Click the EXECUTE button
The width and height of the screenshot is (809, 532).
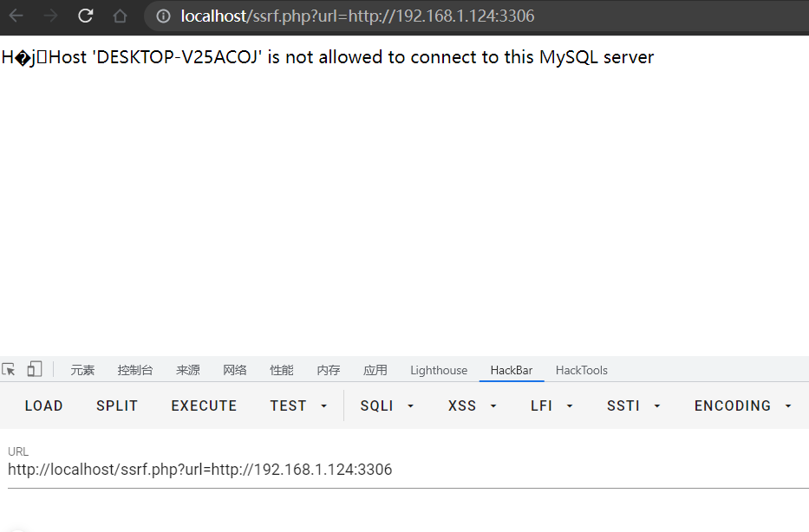tap(204, 405)
